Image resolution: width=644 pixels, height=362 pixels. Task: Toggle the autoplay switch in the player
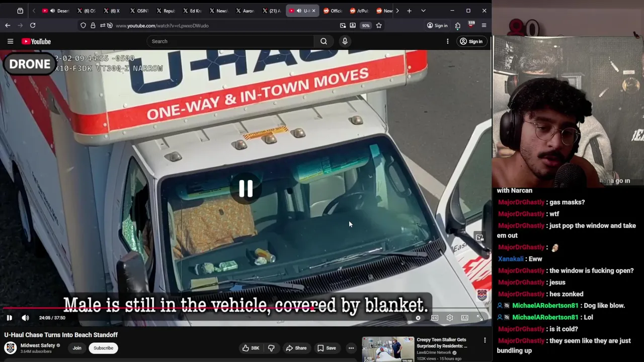tap(418, 318)
